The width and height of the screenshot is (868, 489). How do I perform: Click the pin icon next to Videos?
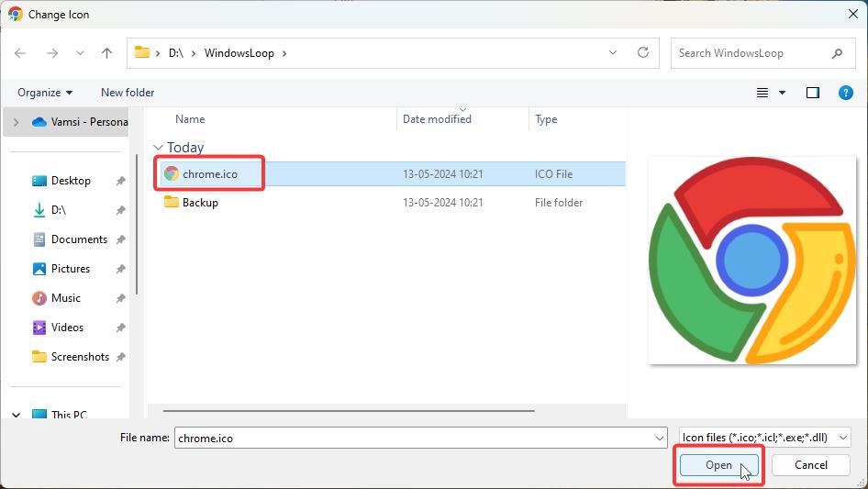(121, 328)
